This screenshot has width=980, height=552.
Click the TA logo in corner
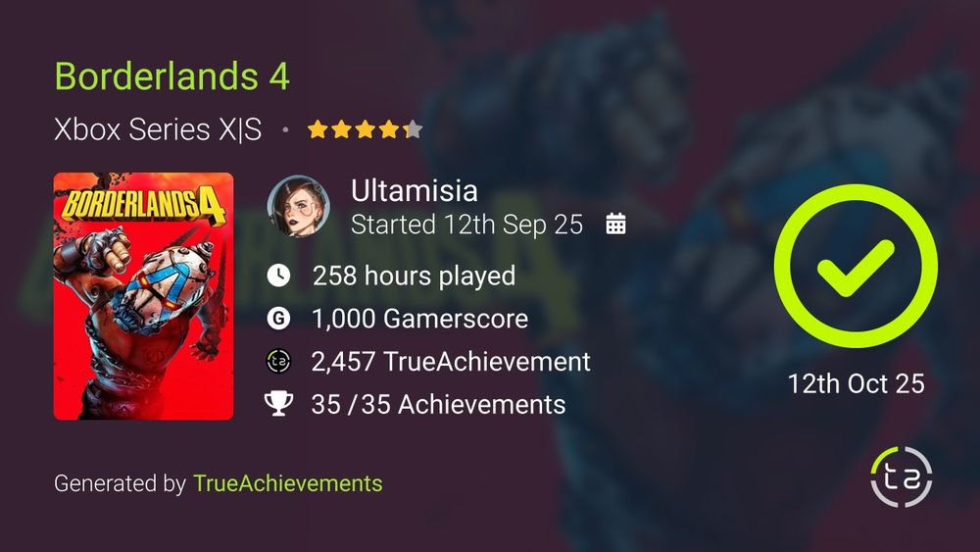(x=902, y=477)
